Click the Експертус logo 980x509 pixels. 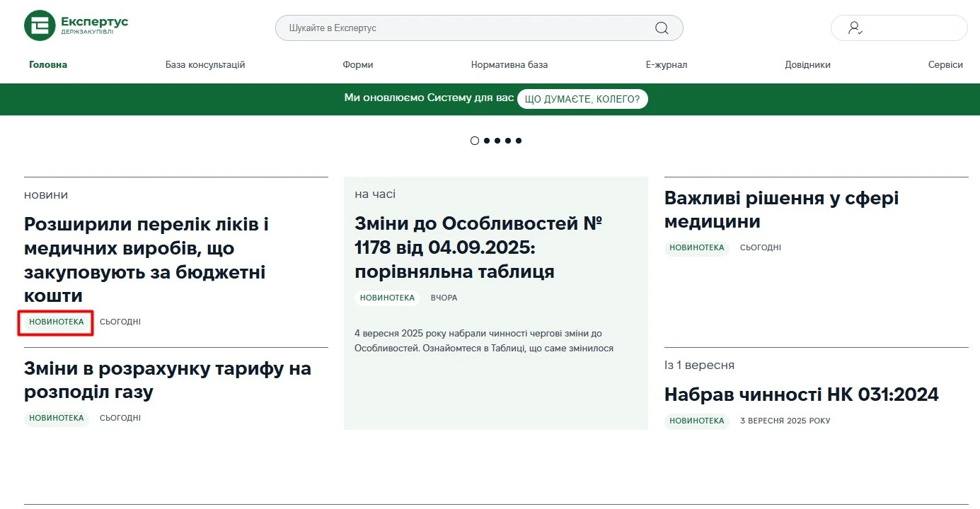(x=76, y=25)
